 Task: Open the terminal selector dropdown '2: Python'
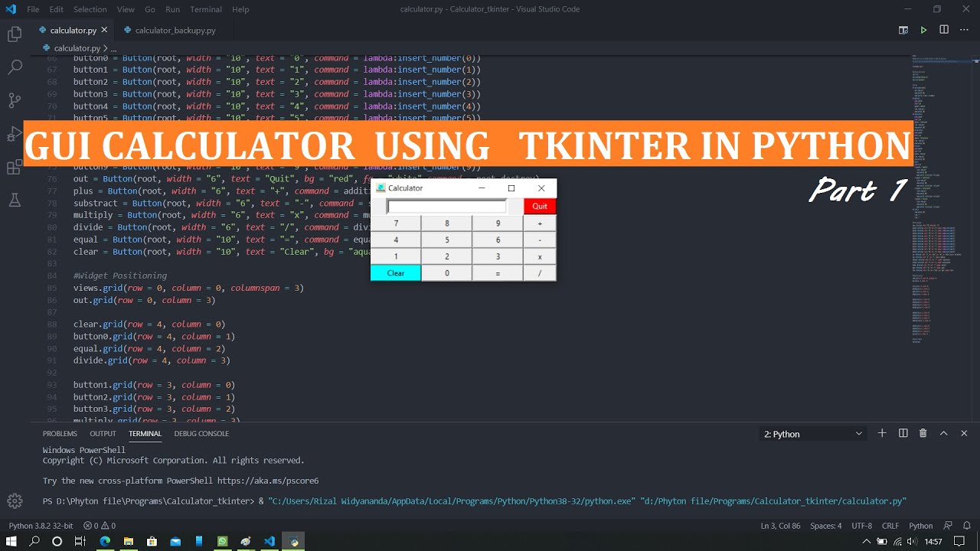[812, 434]
